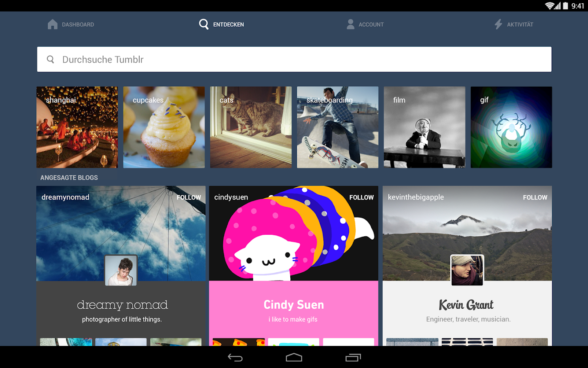Open the Dashboard home icon

pyautogui.click(x=52, y=24)
